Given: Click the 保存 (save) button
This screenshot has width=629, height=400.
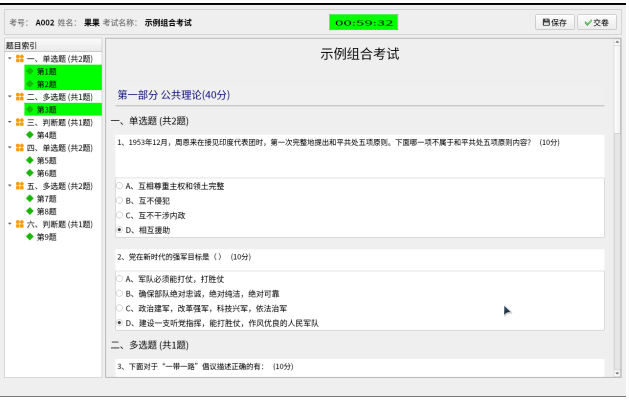Looking at the screenshot, I should pos(554,21).
